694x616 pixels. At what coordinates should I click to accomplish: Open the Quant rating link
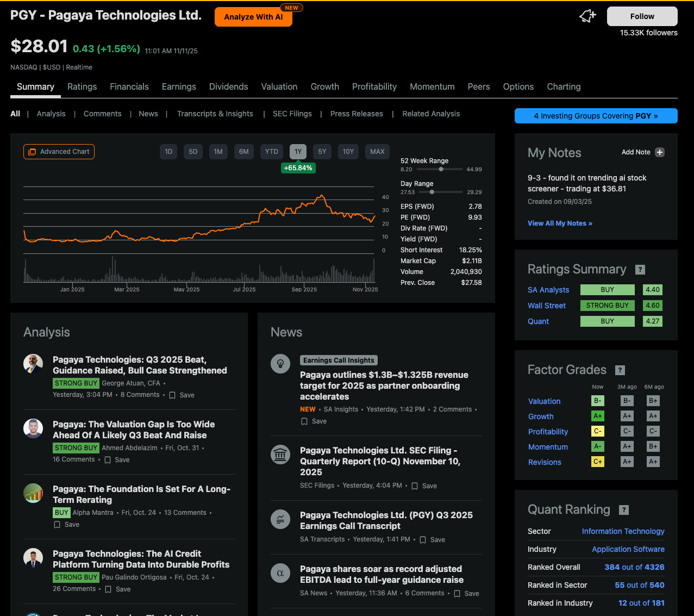538,322
